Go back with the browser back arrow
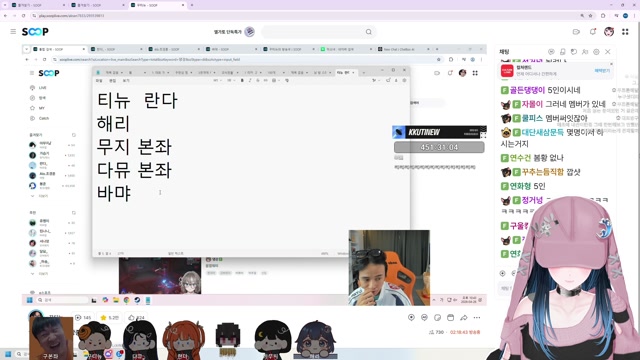The image size is (640, 360). point(5,16)
